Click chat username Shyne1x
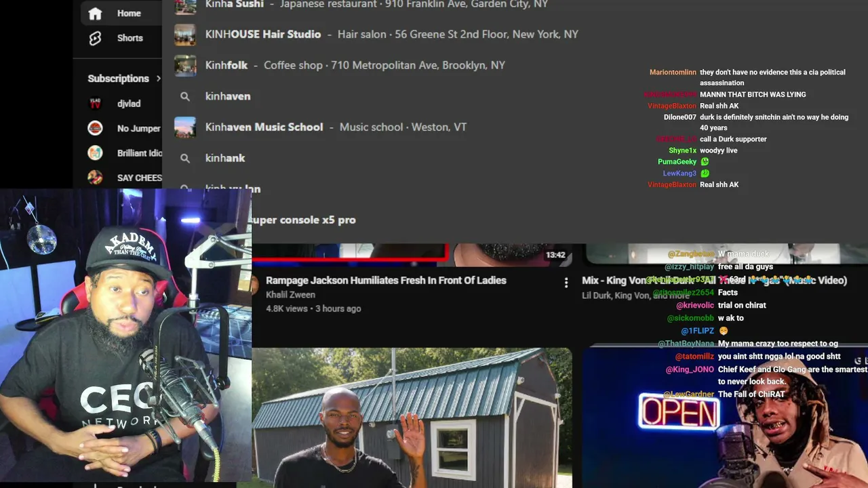868x488 pixels. (682, 150)
